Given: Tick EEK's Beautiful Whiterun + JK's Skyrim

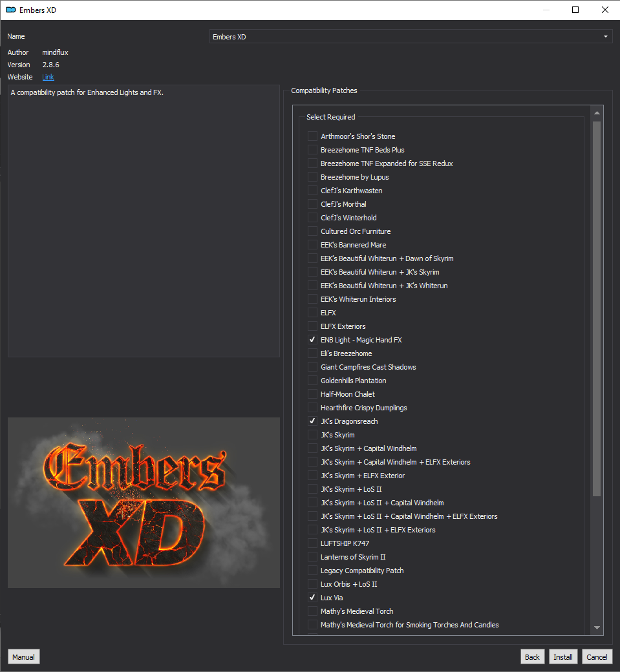Looking at the screenshot, I should (x=312, y=272).
